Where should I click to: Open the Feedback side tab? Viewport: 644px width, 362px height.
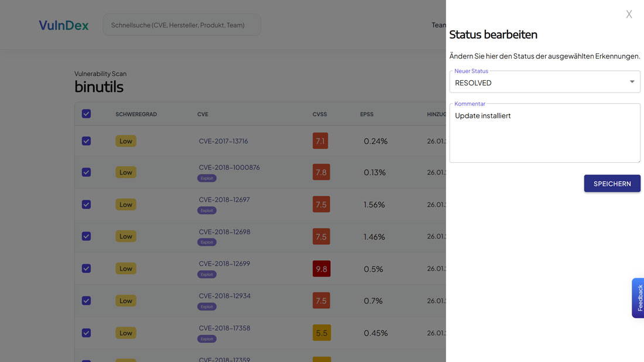[639, 298]
